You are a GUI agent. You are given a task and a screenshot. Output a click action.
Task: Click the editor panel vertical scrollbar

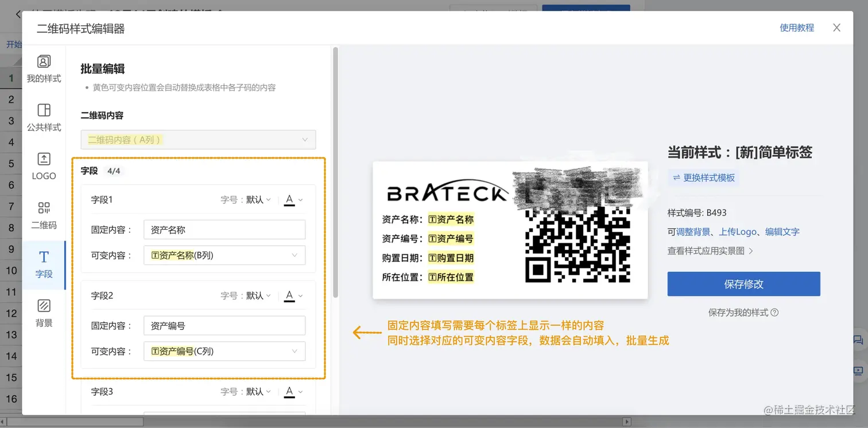pyautogui.click(x=335, y=172)
